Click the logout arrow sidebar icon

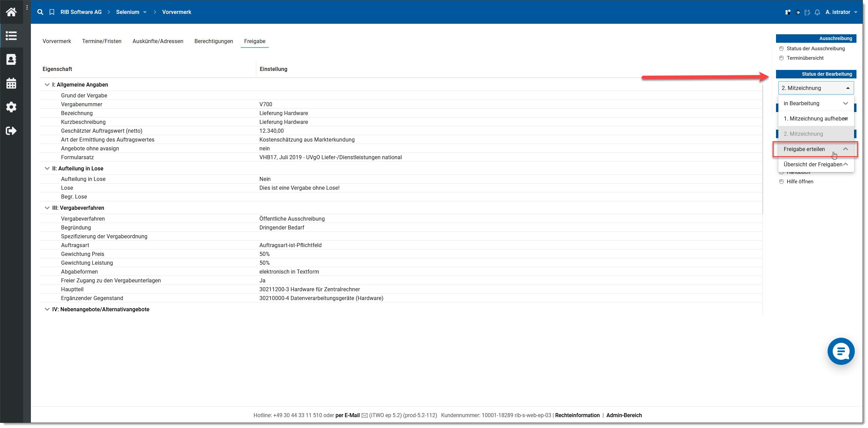tap(11, 131)
